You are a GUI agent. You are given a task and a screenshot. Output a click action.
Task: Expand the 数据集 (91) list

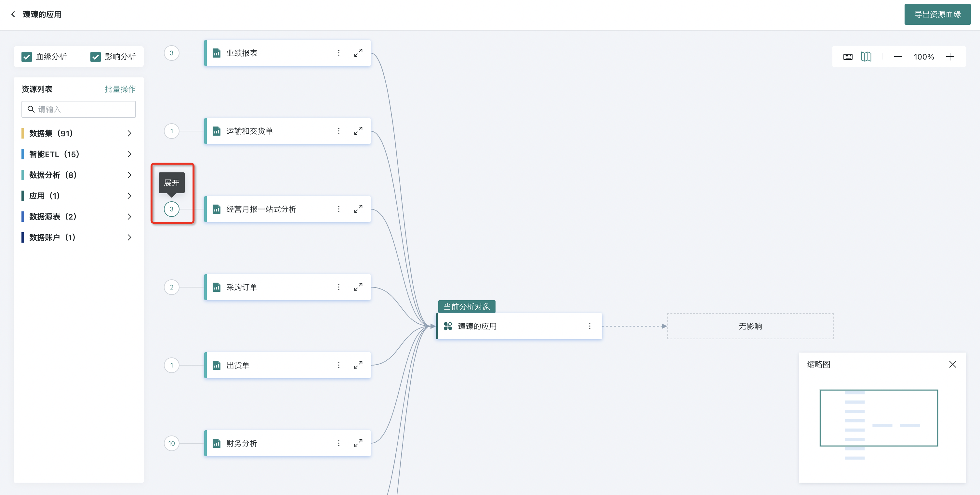pos(79,133)
